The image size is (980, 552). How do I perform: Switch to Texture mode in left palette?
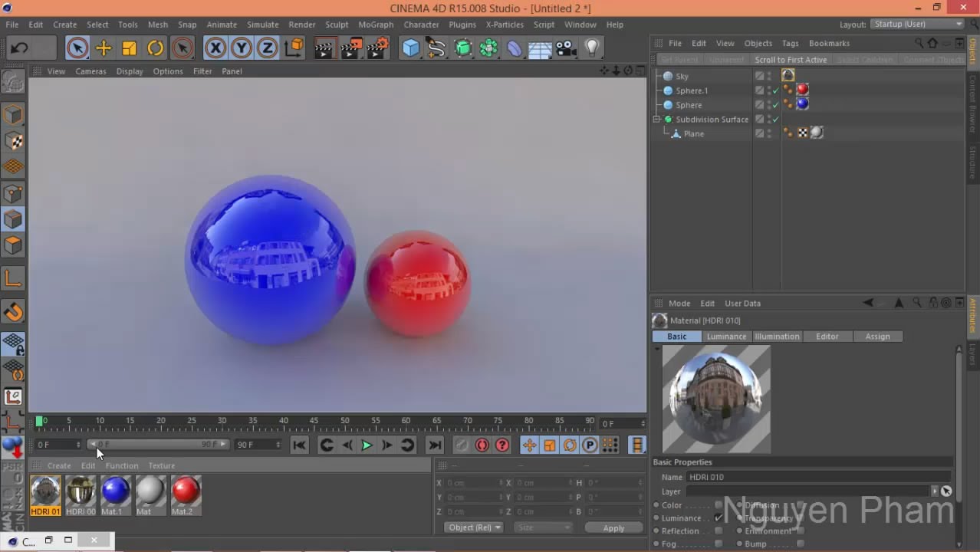click(x=13, y=141)
